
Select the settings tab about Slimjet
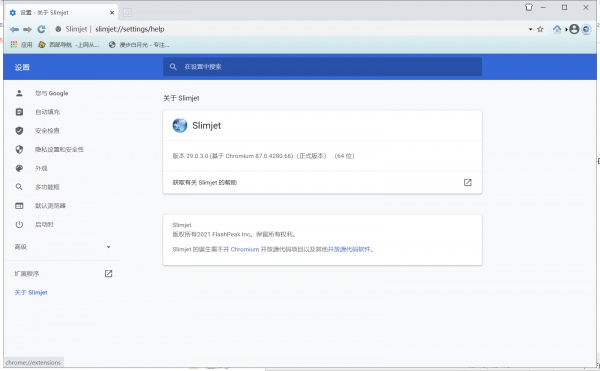(61, 13)
